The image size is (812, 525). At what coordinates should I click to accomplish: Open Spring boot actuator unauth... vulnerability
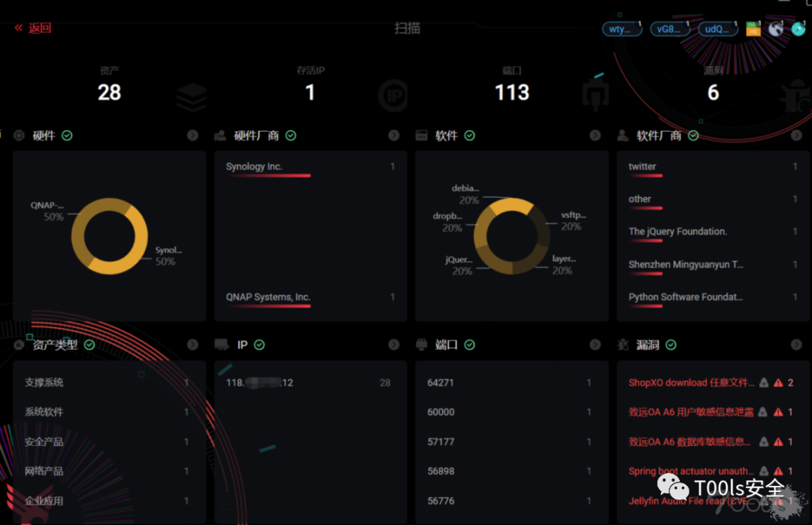pos(691,472)
